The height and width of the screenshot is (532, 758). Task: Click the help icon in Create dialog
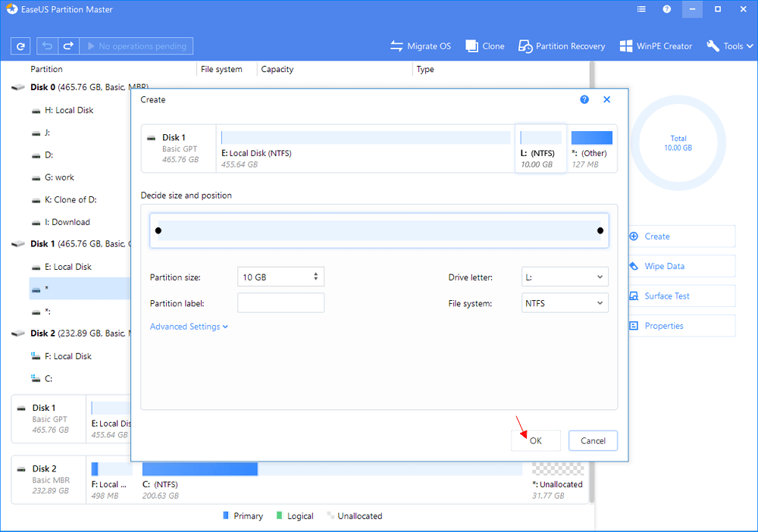coord(584,99)
